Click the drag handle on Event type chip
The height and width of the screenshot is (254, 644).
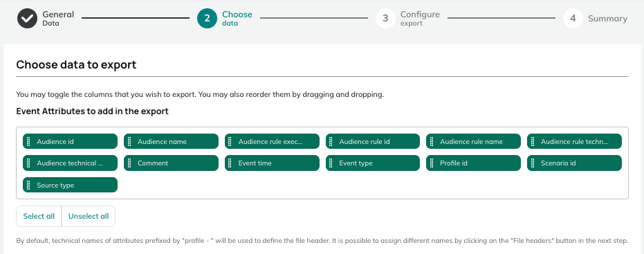pyautogui.click(x=331, y=163)
